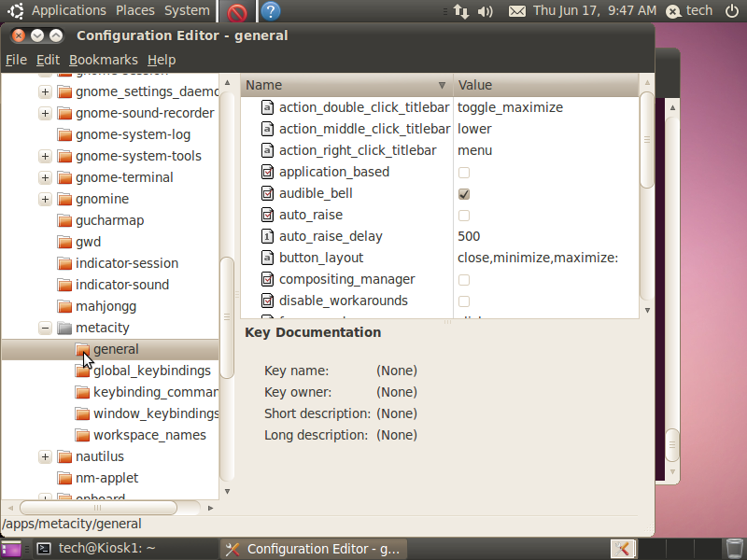Open the File menu
Image resolution: width=747 pixels, height=560 pixels.
coord(16,60)
